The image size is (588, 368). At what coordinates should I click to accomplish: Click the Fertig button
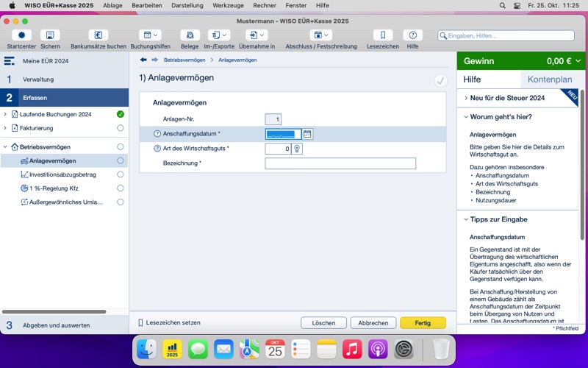click(x=423, y=323)
